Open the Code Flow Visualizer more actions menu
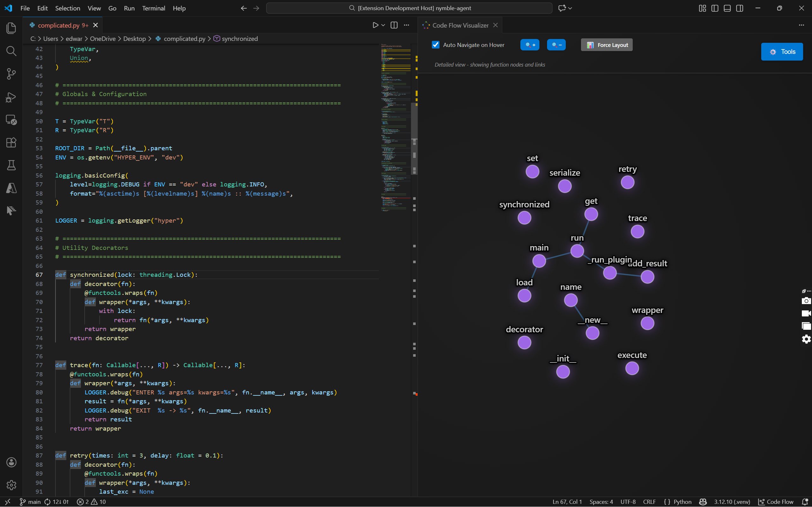Viewport: 812px width, 507px height. pos(801,25)
